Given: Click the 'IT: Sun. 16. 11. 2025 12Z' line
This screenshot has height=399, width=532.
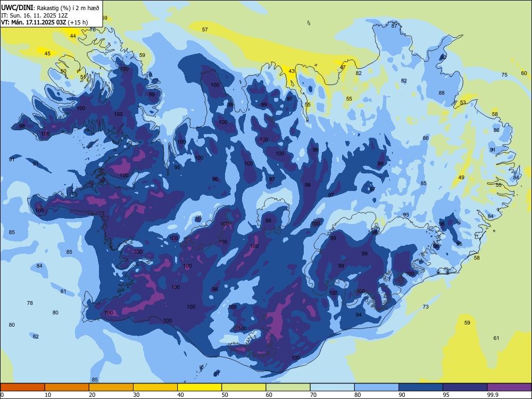Looking at the screenshot, I should 34,15.
